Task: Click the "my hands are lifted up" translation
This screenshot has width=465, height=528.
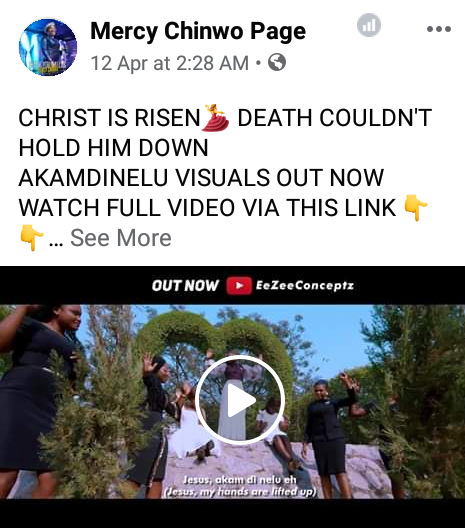Action: [258, 492]
